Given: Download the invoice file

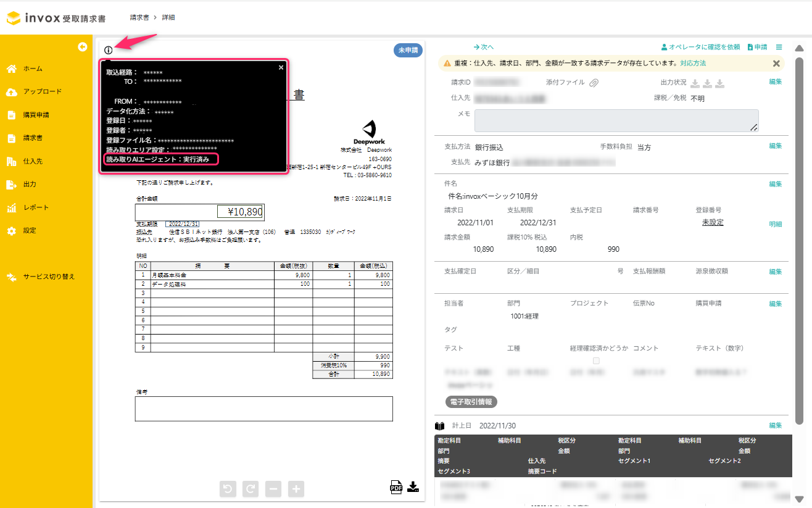Looking at the screenshot, I should pyautogui.click(x=413, y=486).
